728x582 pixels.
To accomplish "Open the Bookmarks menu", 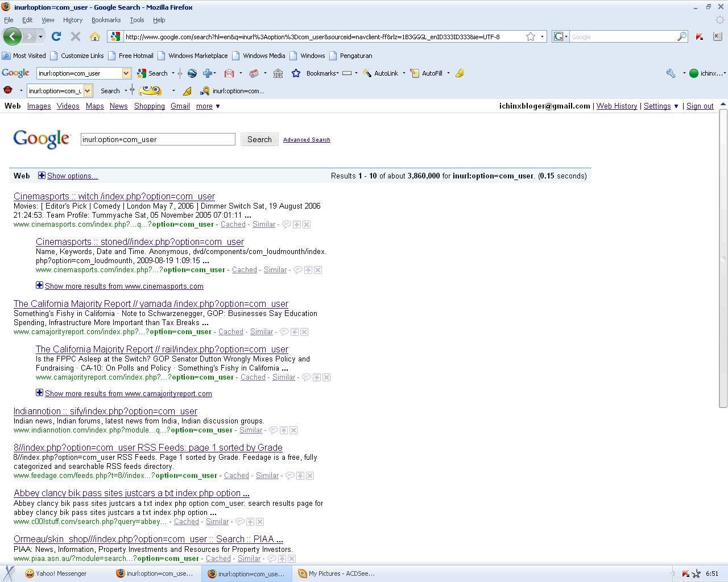I will click(x=106, y=20).
